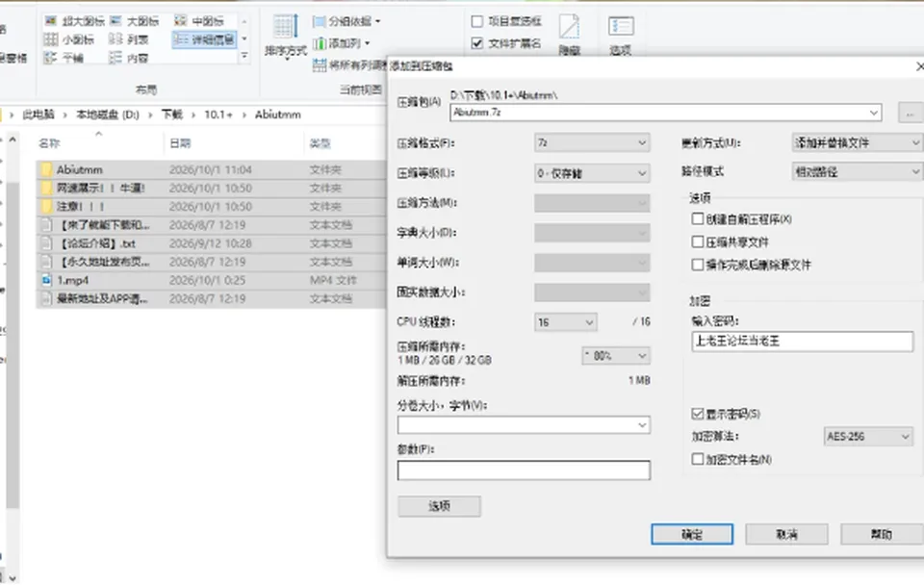Click the 输入密码 password field
The image size is (924, 585).
802,342
